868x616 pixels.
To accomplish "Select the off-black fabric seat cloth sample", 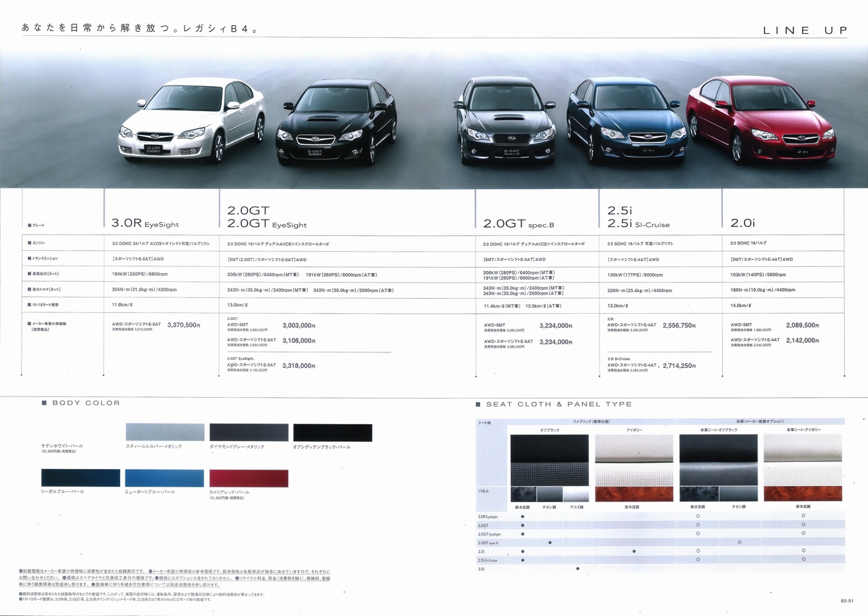I will pyautogui.click(x=550, y=460).
